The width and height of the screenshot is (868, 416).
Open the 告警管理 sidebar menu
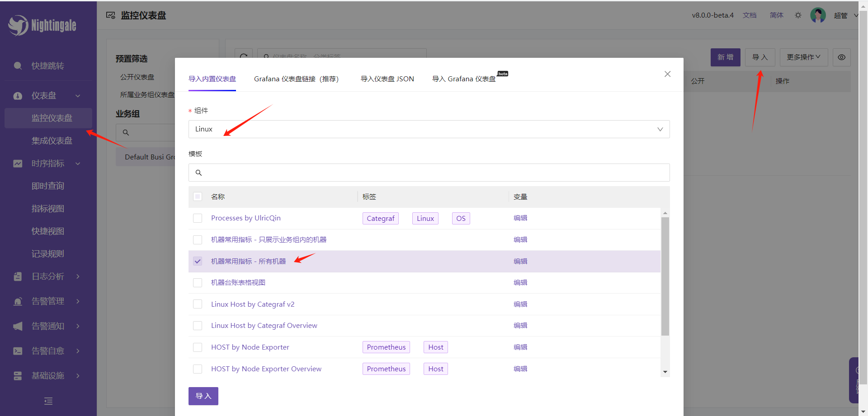pos(48,301)
